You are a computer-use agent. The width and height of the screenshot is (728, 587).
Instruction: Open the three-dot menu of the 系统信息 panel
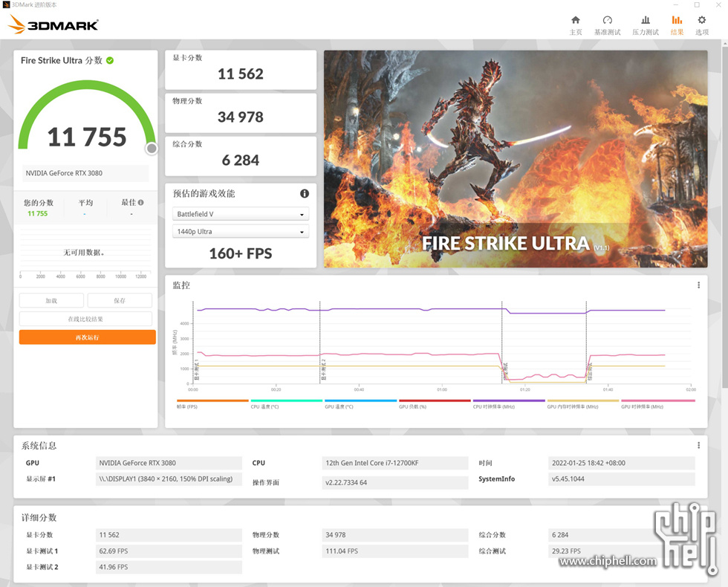pos(698,445)
